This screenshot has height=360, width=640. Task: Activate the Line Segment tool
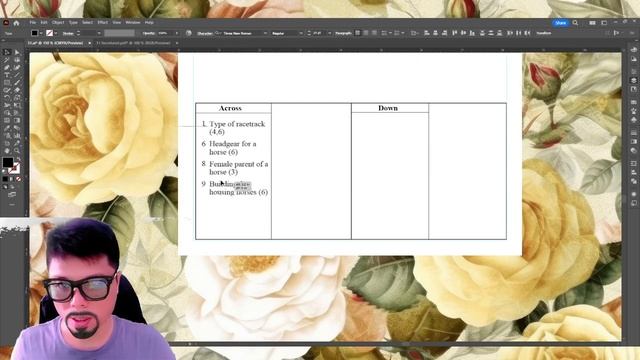point(17,75)
